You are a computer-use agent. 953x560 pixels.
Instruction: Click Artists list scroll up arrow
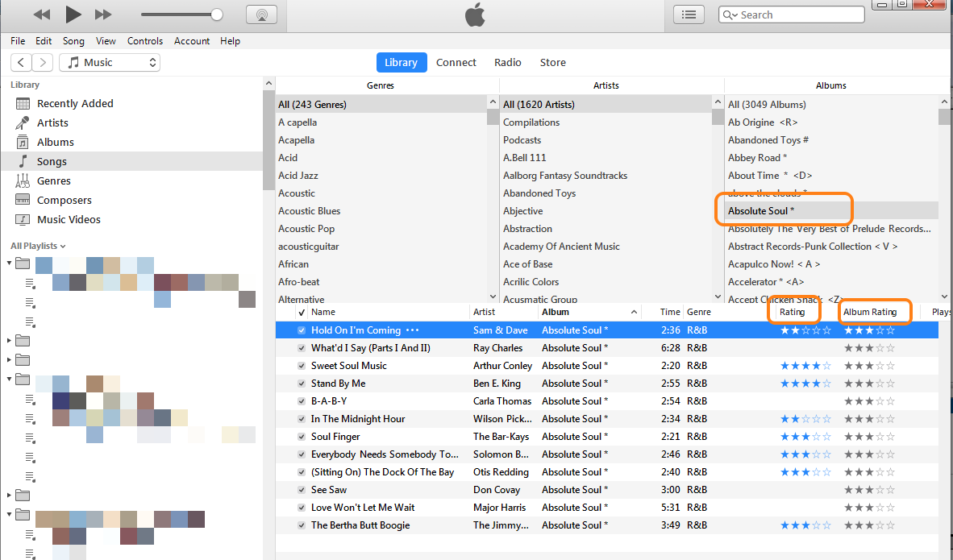[x=718, y=102]
